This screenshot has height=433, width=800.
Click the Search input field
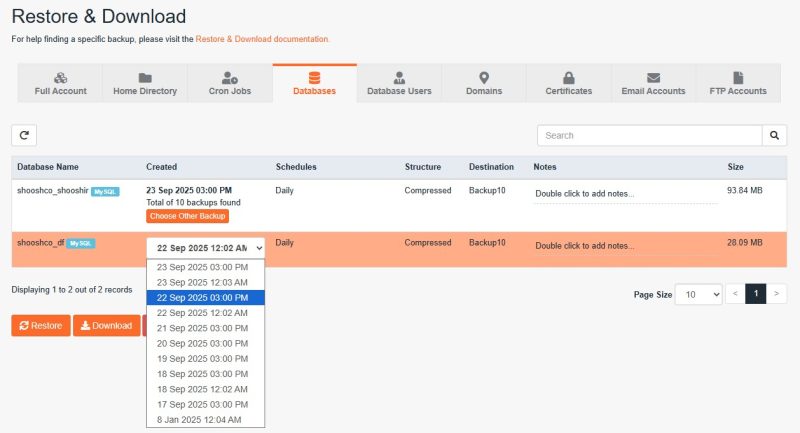pos(649,136)
